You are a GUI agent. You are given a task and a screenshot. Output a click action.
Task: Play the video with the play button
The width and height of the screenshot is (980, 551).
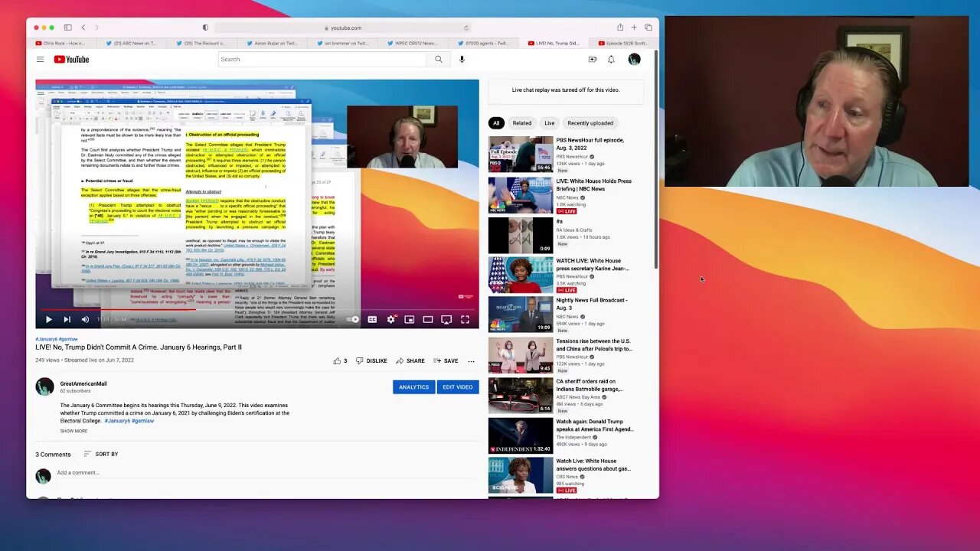pyautogui.click(x=48, y=319)
